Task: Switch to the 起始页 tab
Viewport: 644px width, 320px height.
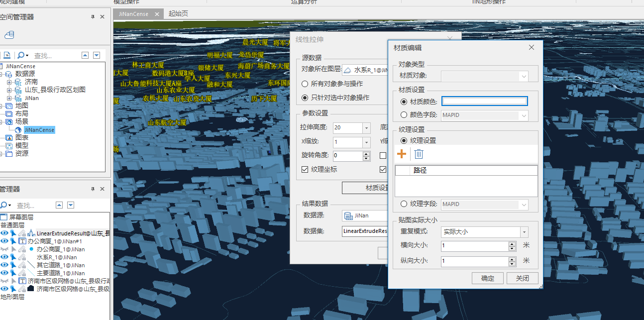Action: tap(179, 14)
